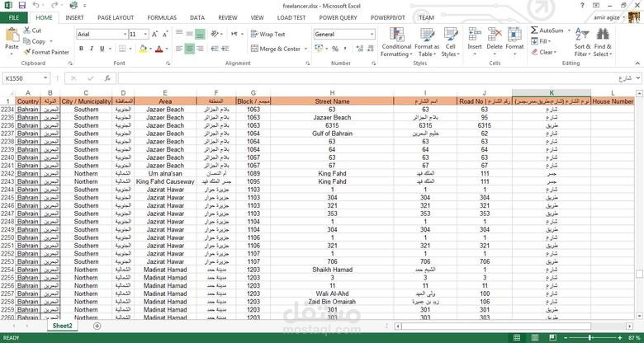
Task: Add a new sheet with the plus icon
Action: (x=97, y=326)
